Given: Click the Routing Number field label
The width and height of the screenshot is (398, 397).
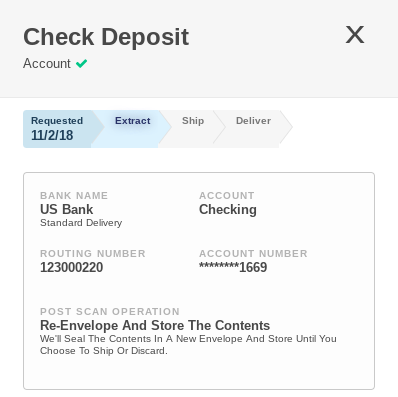Looking at the screenshot, I should (93, 254).
